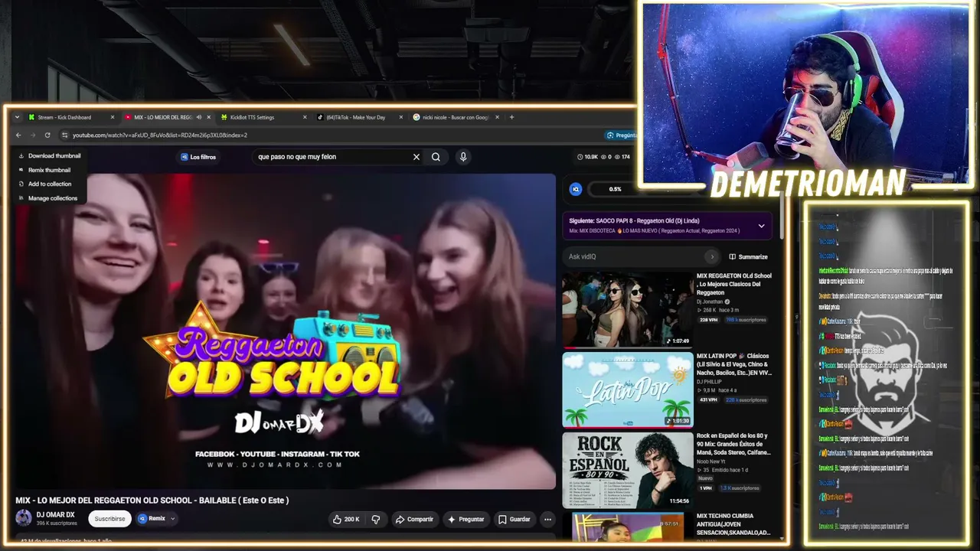The height and width of the screenshot is (551, 980).
Task: Switch to the nicki nicole Google search tab
Action: pyautogui.click(x=456, y=117)
